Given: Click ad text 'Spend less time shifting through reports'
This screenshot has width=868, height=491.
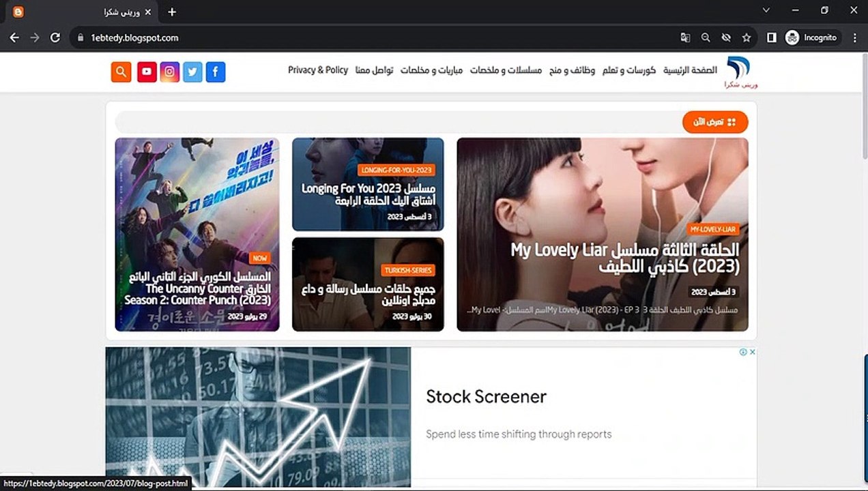Looking at the screenshot, I should (x=519, y=434).
